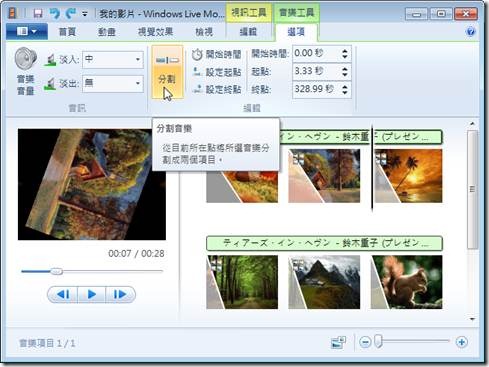Click the 開始時間 set start time button
489x367 pixels.
(x=217, y=54)
